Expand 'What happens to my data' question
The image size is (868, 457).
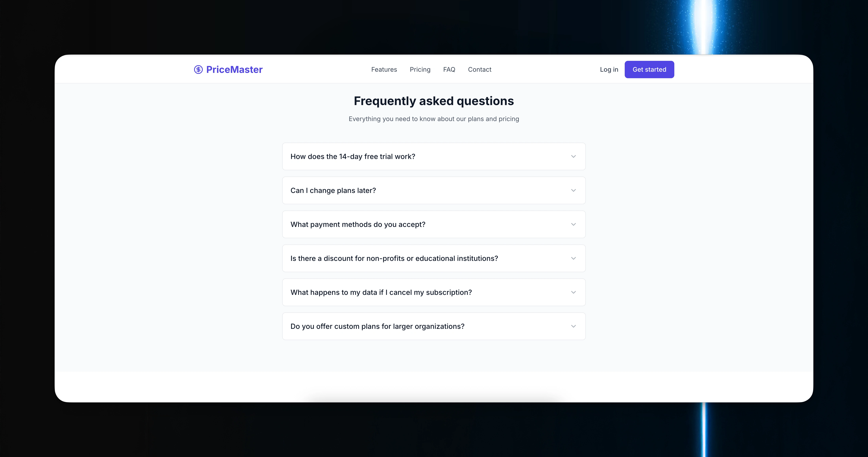(381, 292)
